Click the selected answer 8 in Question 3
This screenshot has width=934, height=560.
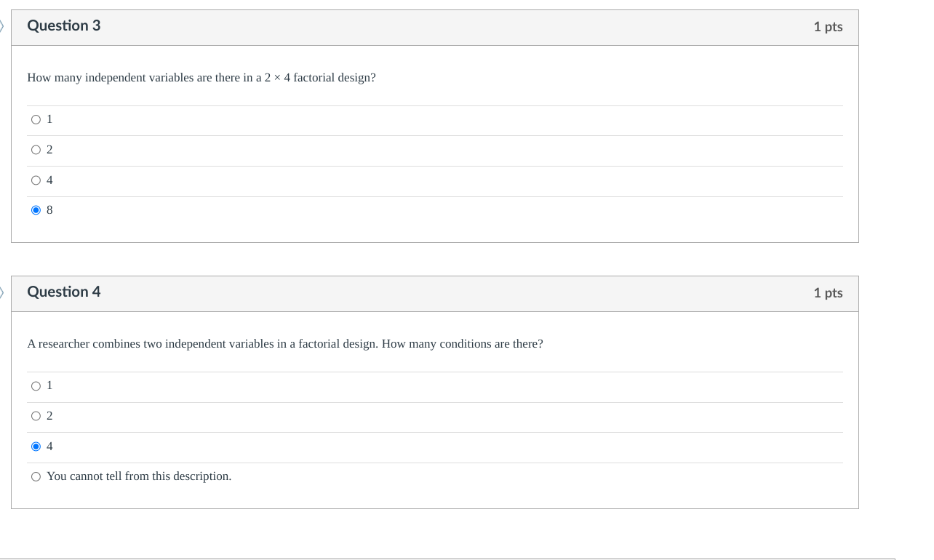click(x=36, y=210)
